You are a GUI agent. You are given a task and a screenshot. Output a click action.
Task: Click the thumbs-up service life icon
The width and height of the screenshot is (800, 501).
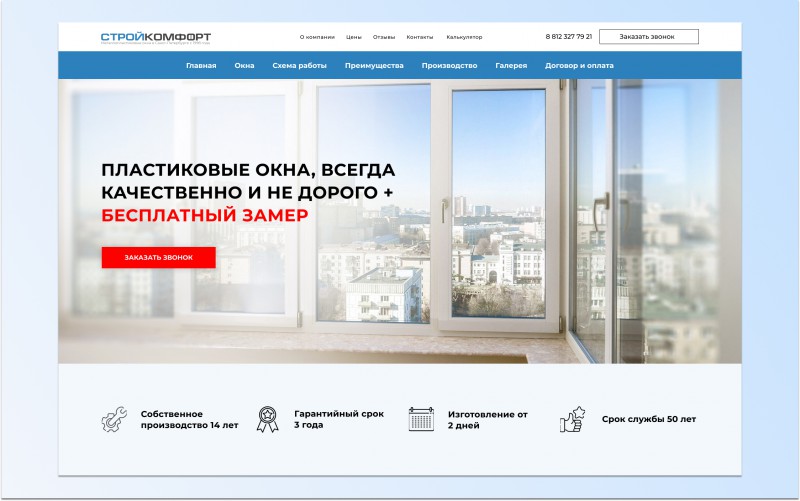point(572,419)
